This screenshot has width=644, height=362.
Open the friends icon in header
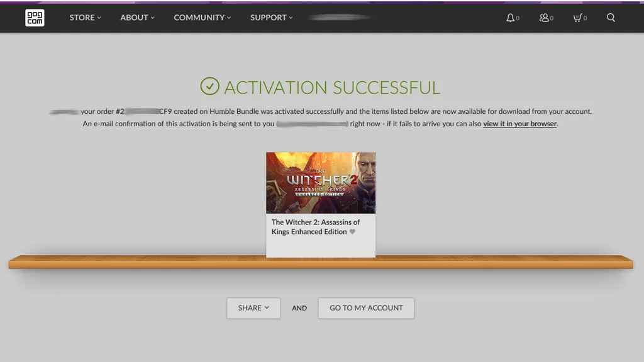[x=546, y=18]
